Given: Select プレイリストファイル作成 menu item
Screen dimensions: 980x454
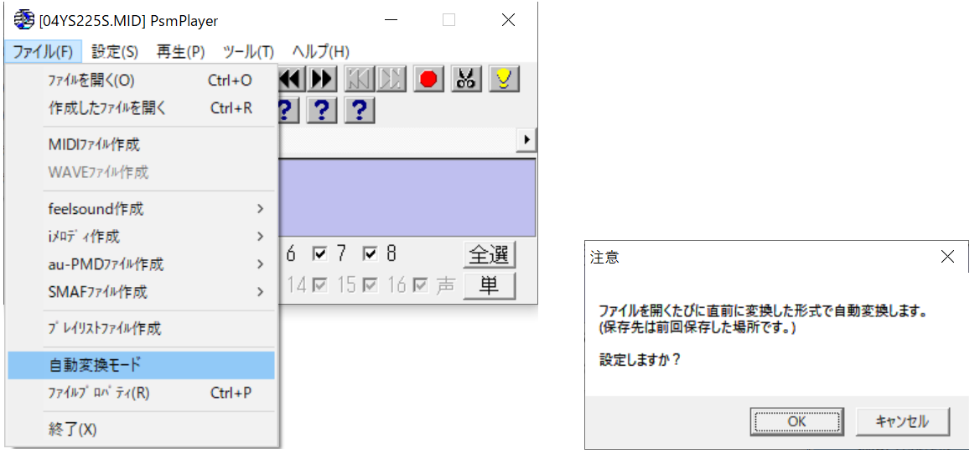Looking at the screenshot, I should [141, 328].
